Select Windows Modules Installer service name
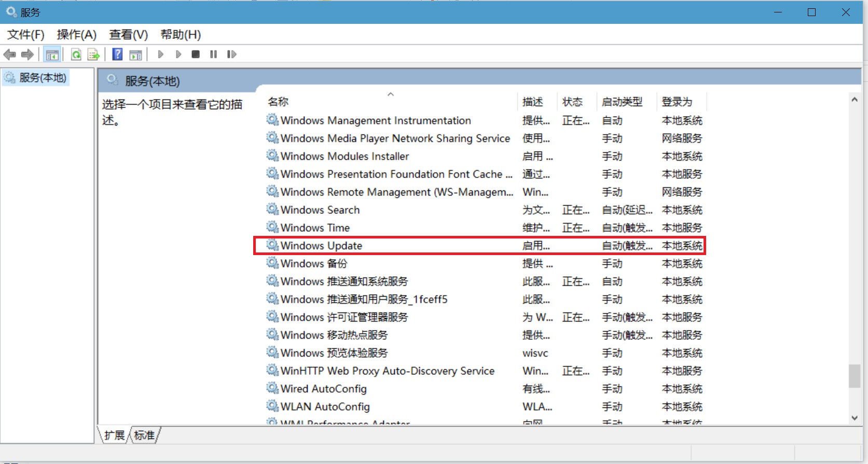Viewport: 868px width, 464px height. 345,156
